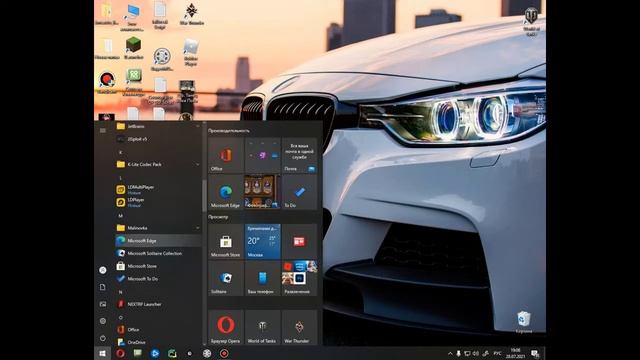Open the Развлечения tile folder
The height and width of the screenshot is (360, 640).
coord(299,278)
